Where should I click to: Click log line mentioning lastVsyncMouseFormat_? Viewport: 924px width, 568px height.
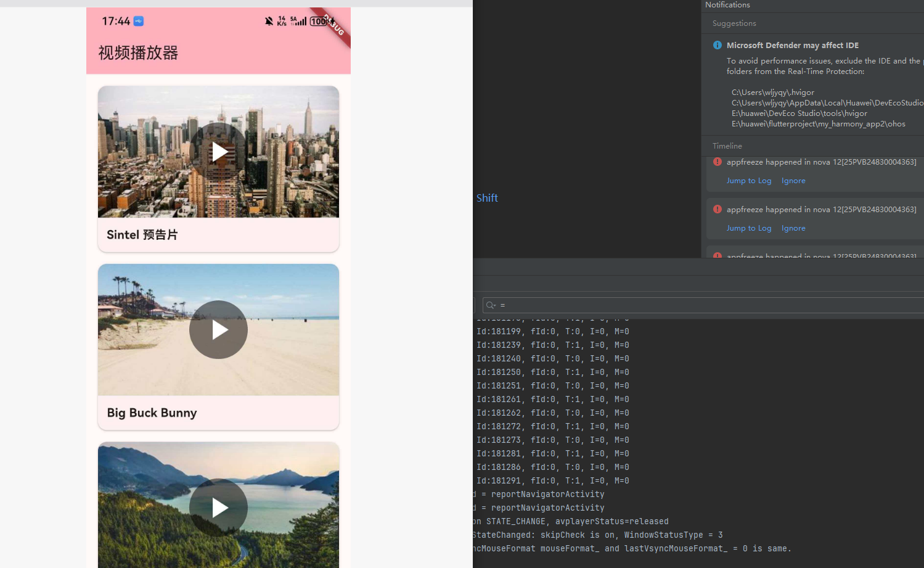pyautogui.click(x=632, y=549)
